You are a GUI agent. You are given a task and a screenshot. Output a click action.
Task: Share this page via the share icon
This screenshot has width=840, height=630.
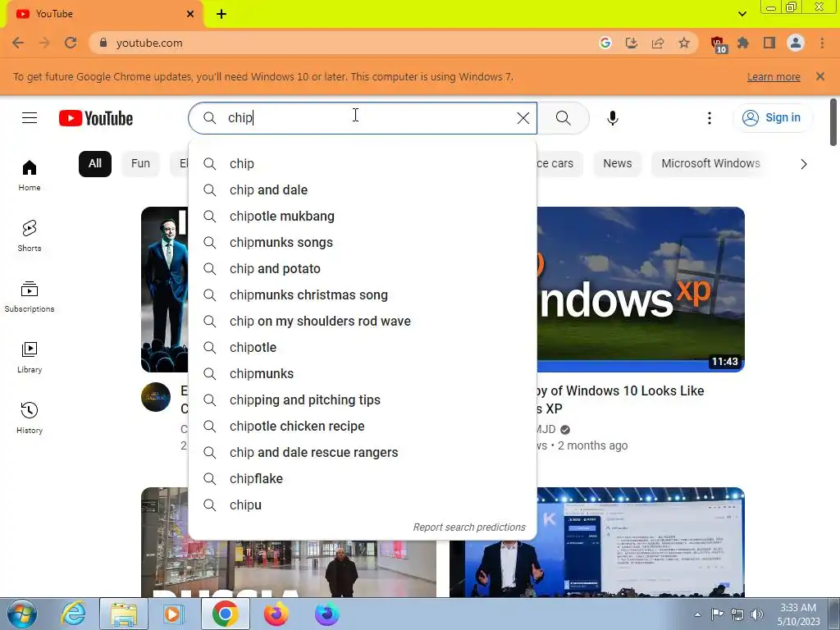click(657, 43)
